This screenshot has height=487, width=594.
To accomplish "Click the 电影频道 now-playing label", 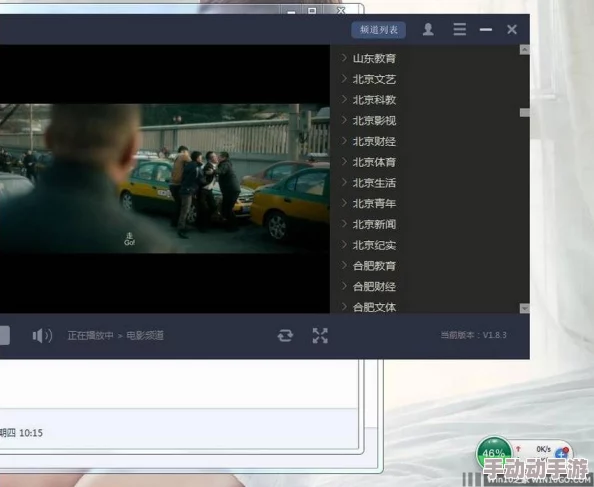I will click(x=145, y=336).
